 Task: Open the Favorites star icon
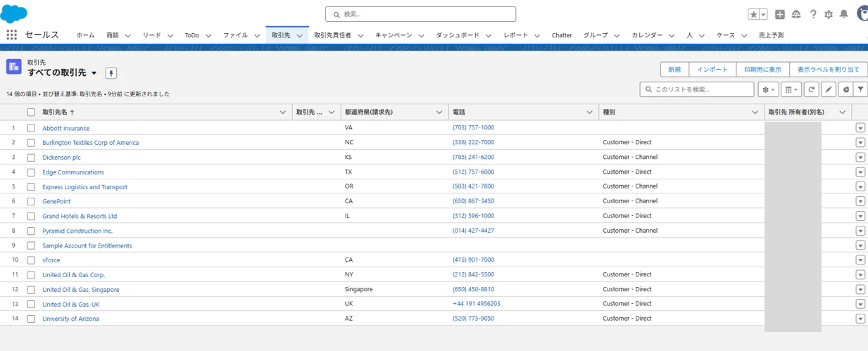click(x=753, y=14)
